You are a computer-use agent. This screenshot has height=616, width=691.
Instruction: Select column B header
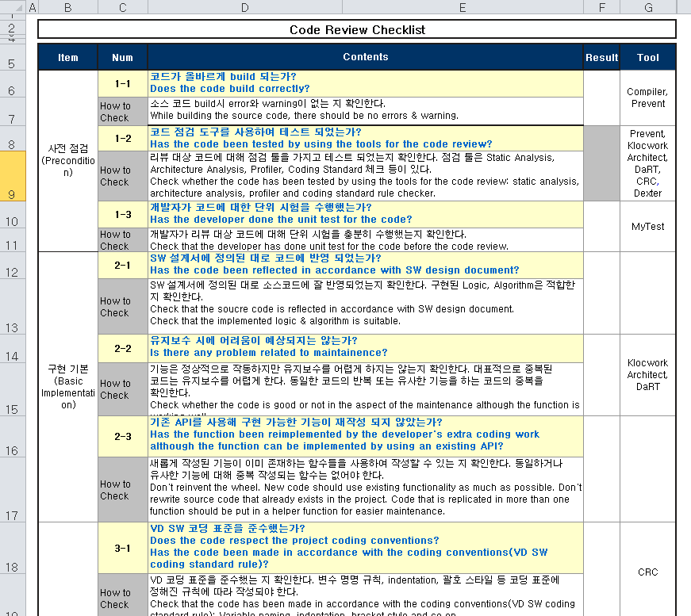click(67, 7)
